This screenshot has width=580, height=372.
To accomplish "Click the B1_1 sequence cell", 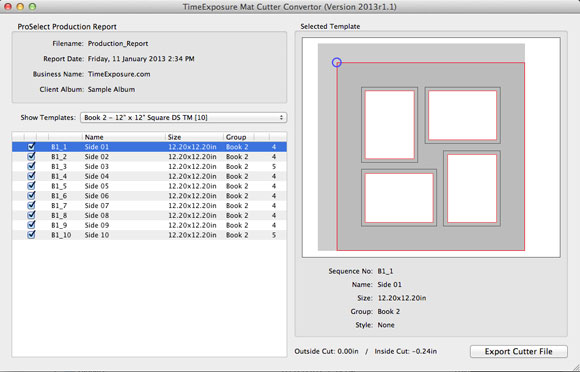I will (59, 147).
